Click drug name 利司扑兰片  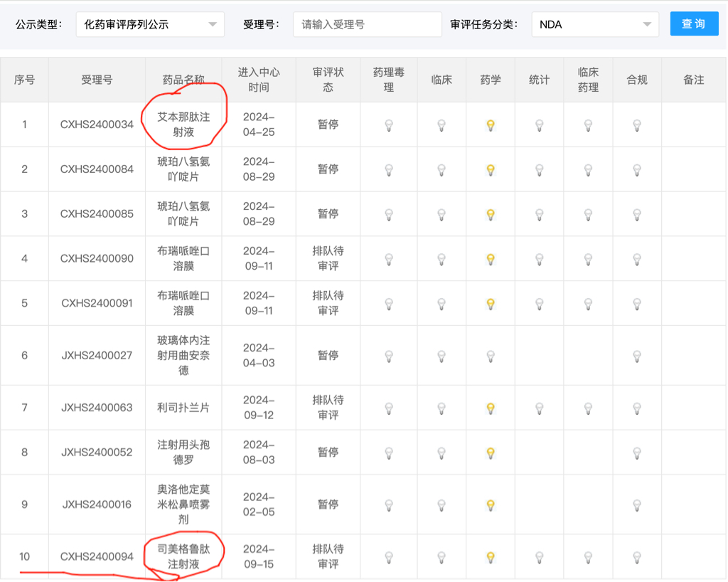pyautogui.click(x=183, y=408)
